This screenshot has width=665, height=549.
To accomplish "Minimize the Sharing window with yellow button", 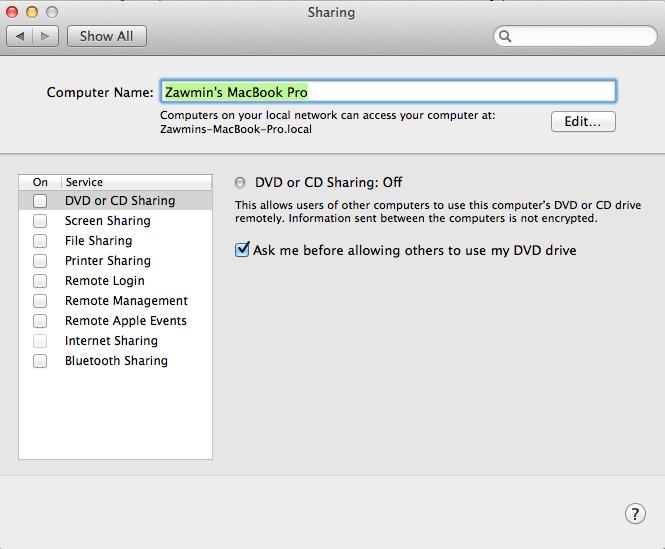I will point(32,12).
